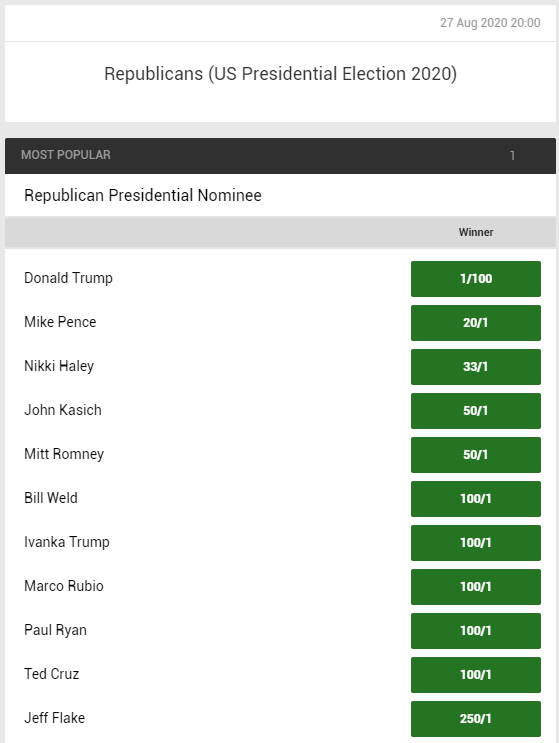Click the Most Popular count number 1
Viewport: 559px width, 743px height.
(512, 155)
